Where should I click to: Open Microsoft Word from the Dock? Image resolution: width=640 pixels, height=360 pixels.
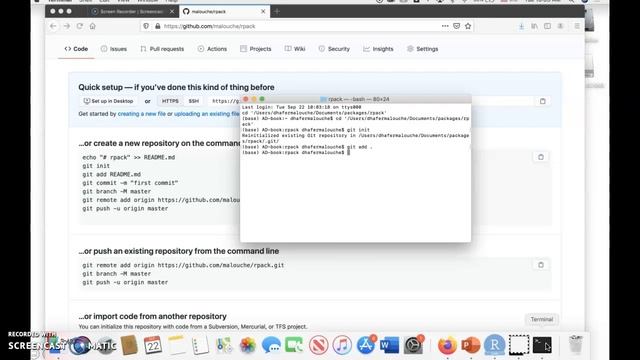click(x=389, y=345)
